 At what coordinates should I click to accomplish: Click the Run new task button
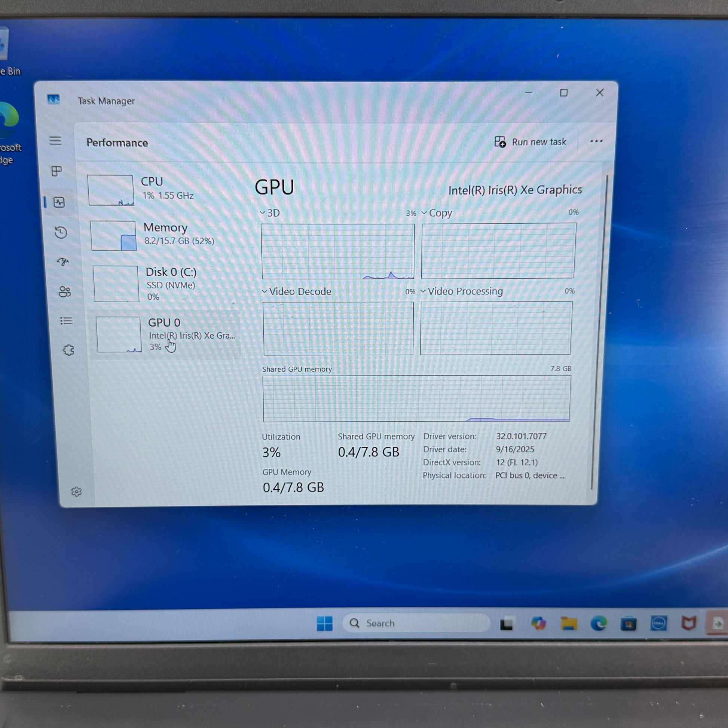pos(530,142)
